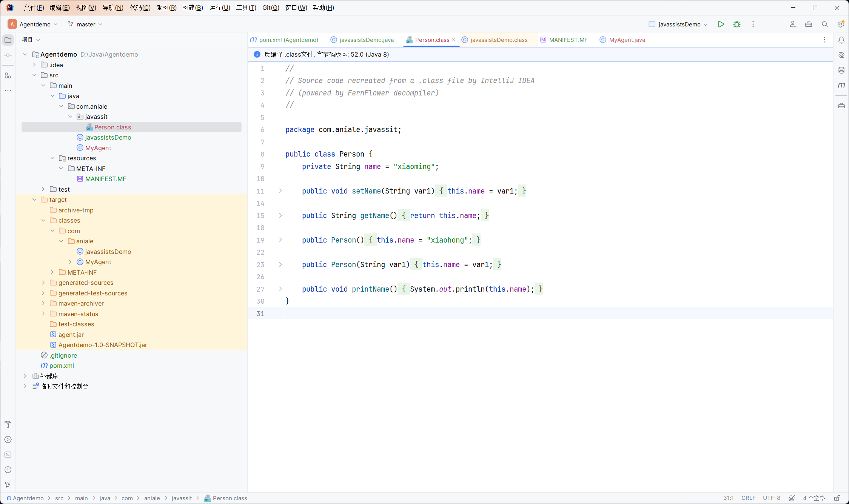
Task: Start debugging with the bug icon
Action: pyautogui.click(x=737, y=24)
